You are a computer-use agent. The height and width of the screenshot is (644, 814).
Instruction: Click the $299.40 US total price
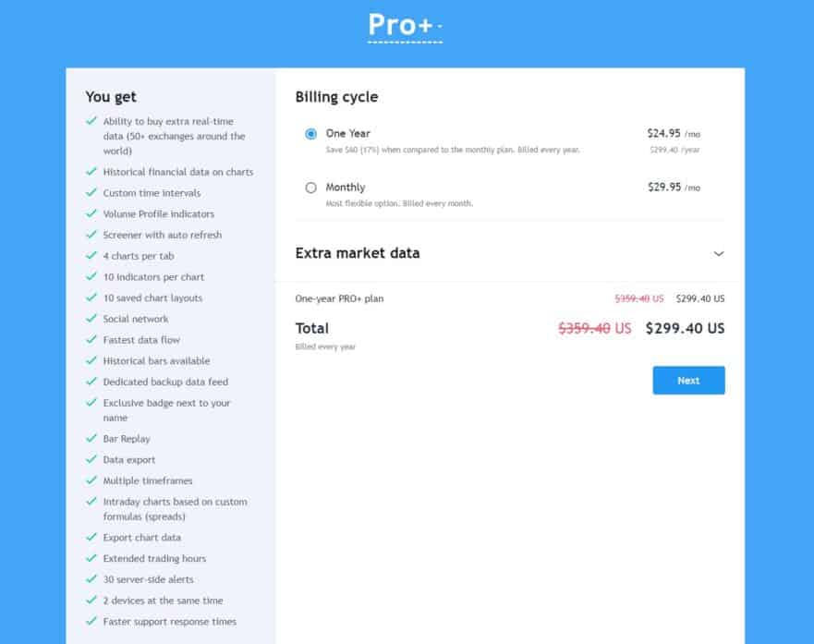pyautogui.click(x=685, y=328)
